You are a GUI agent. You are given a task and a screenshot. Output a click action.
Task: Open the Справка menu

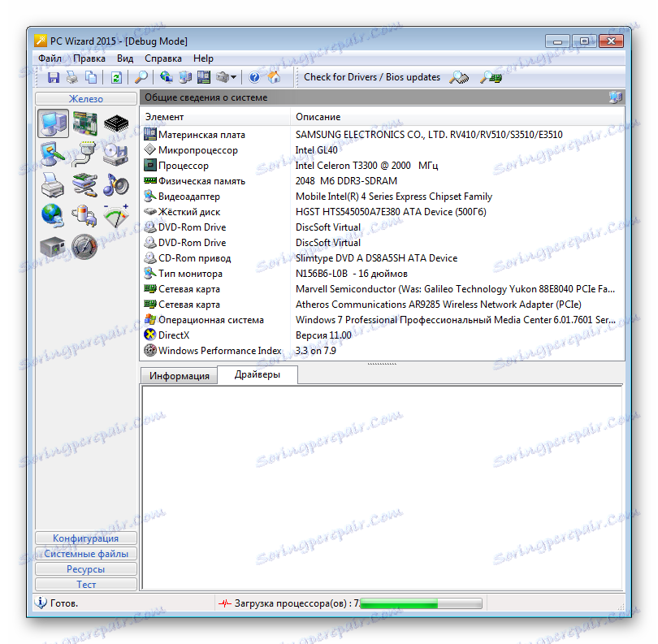(163, 58)
